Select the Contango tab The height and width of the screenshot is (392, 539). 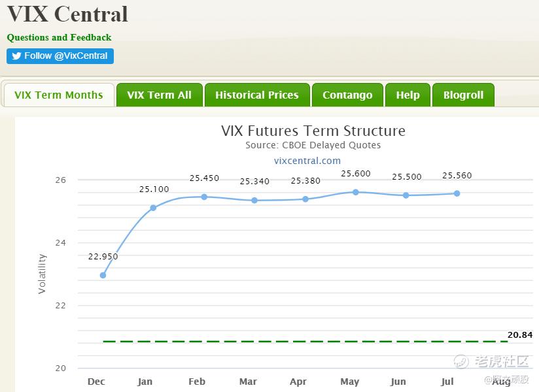(347, 95)
